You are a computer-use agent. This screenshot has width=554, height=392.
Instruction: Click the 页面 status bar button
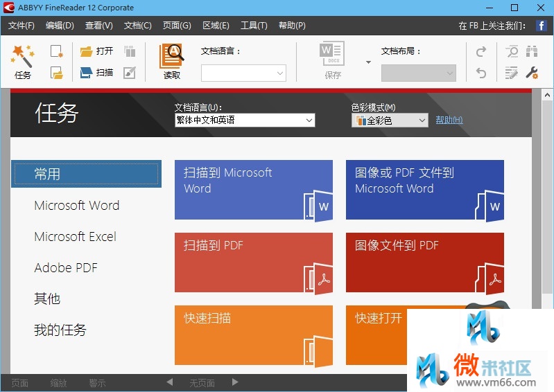[20, 383]
